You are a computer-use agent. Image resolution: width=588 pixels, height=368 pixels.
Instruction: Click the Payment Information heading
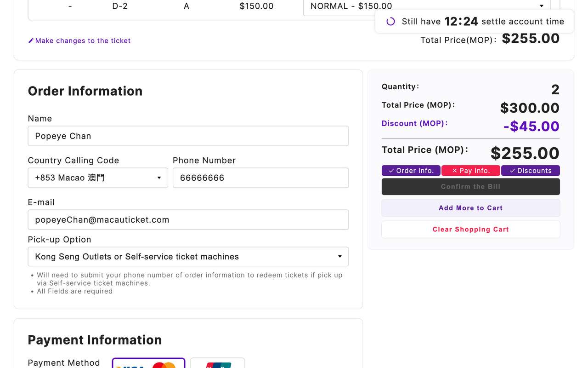click(x=95, y=340)
